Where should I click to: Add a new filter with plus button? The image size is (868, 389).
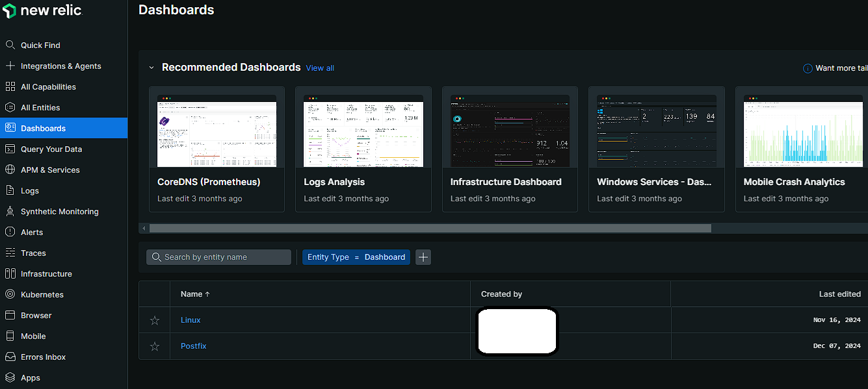(423, 257)
